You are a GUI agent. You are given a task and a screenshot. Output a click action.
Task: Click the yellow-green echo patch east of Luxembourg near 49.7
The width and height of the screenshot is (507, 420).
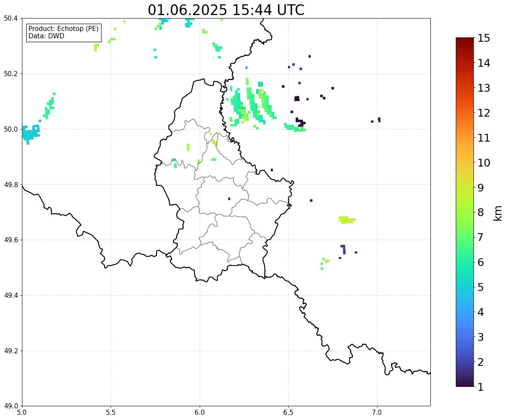click(x=346, y=220)
